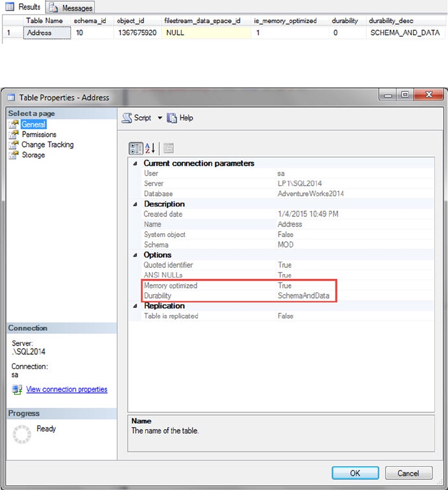
Task: Confirm with the OK button
Action: (x=355, y=473)
